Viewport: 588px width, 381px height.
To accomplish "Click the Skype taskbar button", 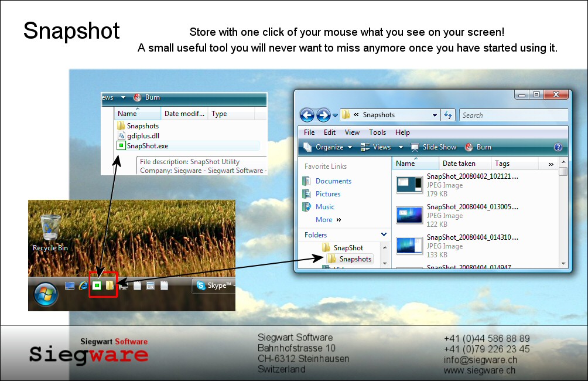I will click(x=214, y=285).
